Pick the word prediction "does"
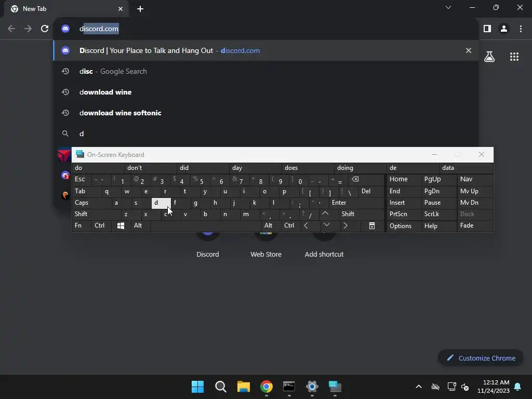532x399 pixels. (308, 168)
